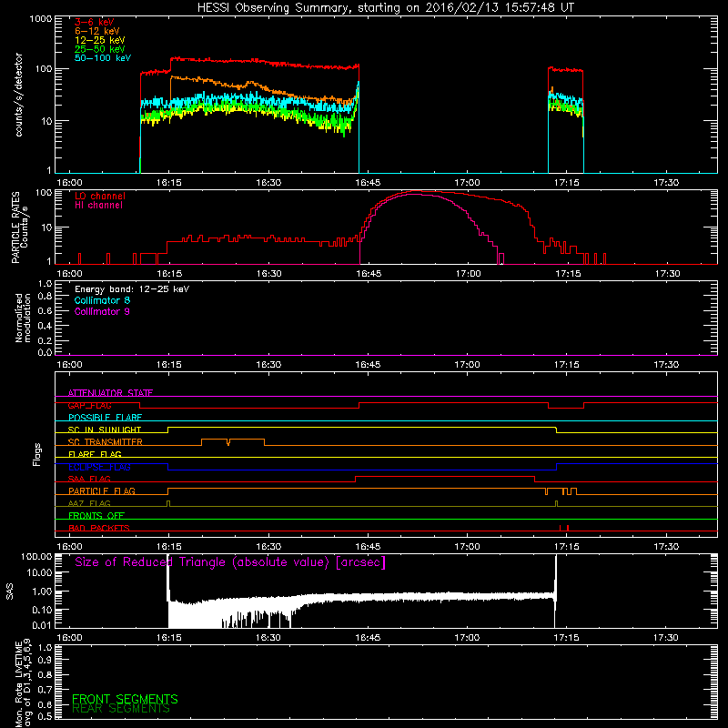
Task: Click the SAS axis label
Action: click(10, 591)
